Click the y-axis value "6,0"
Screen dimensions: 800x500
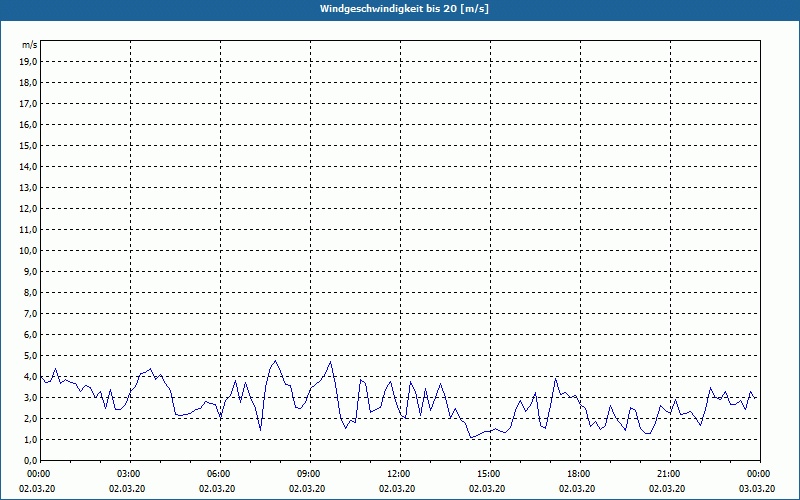pos(30,335)
